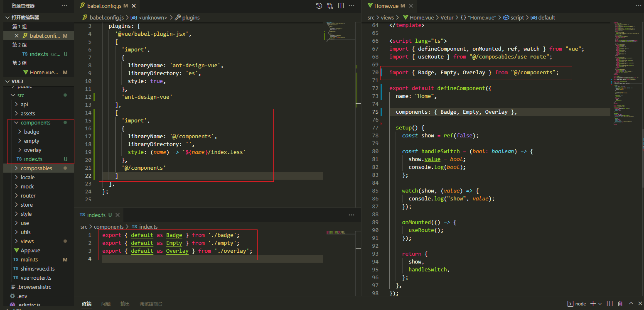Open terminal launch profile dropdown arrow
Viewport: 644px width, 310px height.
pos(600,304)
